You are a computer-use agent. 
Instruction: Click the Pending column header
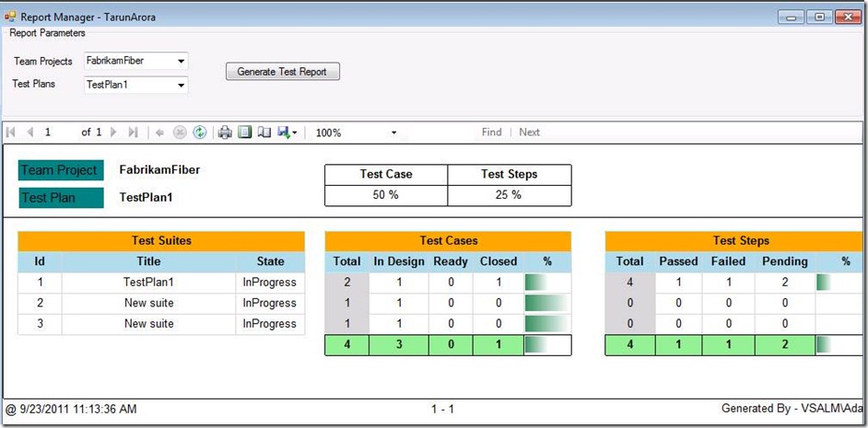tap(785, 261)
